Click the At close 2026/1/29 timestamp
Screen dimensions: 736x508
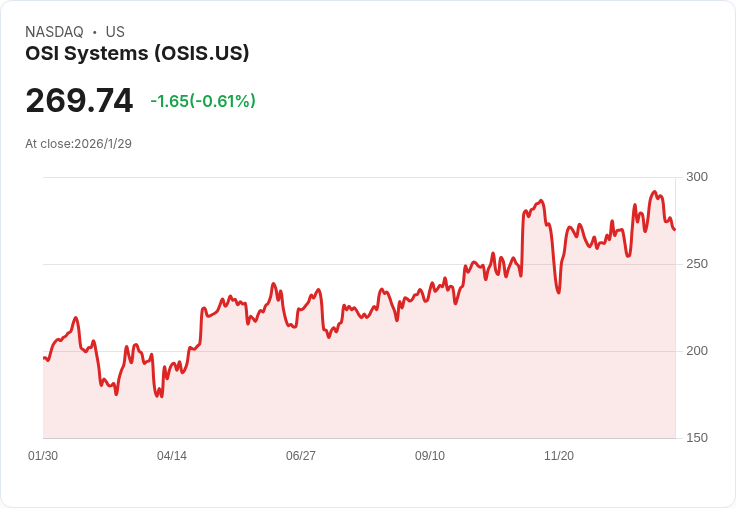click(78, 143)
